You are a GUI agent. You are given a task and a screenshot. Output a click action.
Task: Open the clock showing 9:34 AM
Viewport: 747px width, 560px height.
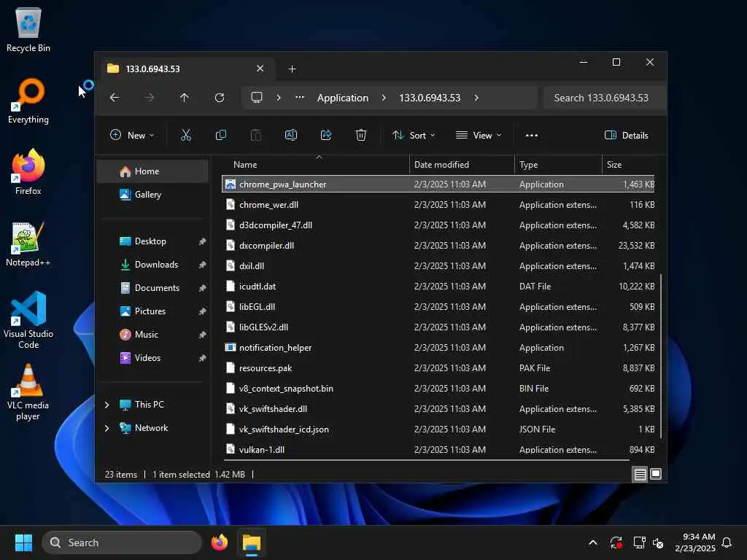click(x=695, y=542)
